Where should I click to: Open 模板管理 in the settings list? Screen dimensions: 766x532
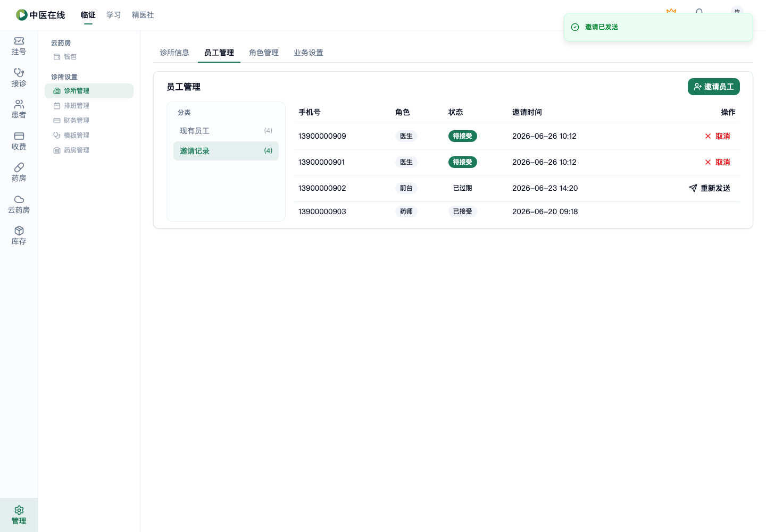89,136
